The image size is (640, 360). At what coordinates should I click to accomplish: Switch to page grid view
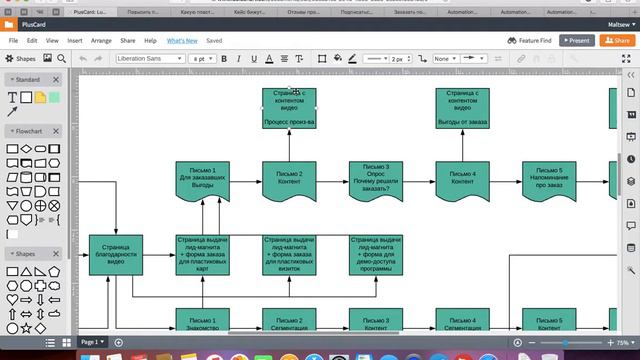click(66, 342)
